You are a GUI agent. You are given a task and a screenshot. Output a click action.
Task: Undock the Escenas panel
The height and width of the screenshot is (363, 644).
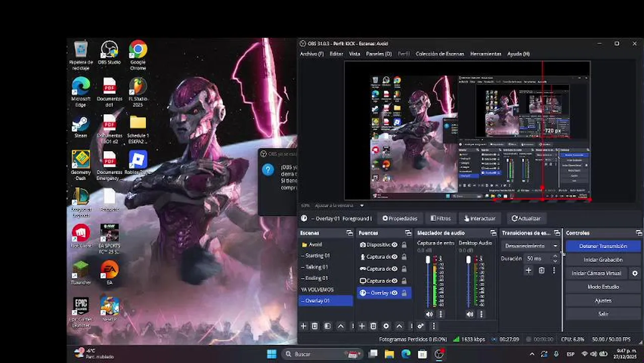(350, 233)
